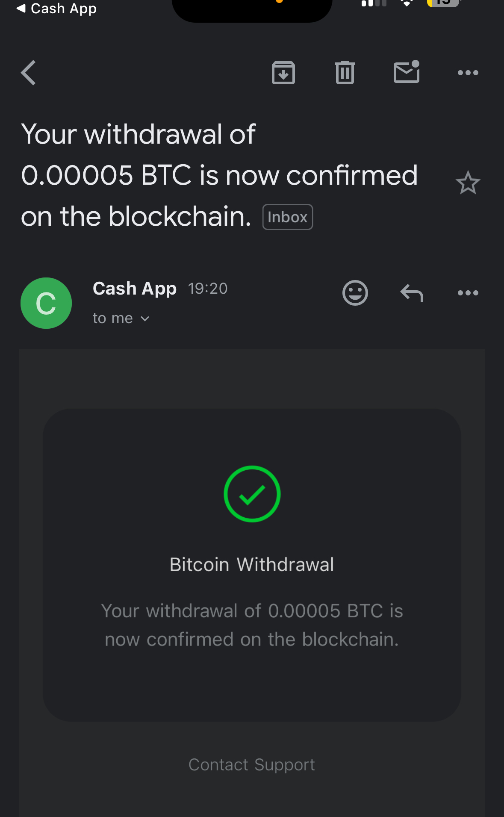Expand recipient details next to 'to me'
Viewport: 504px width, 817px height.
pyautogui.click(x=145, y=319)
